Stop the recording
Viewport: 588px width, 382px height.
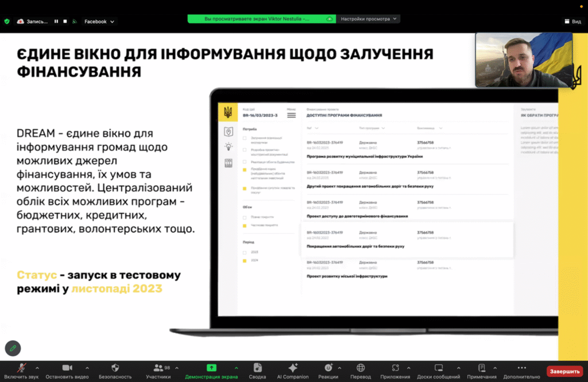(65, 21)
